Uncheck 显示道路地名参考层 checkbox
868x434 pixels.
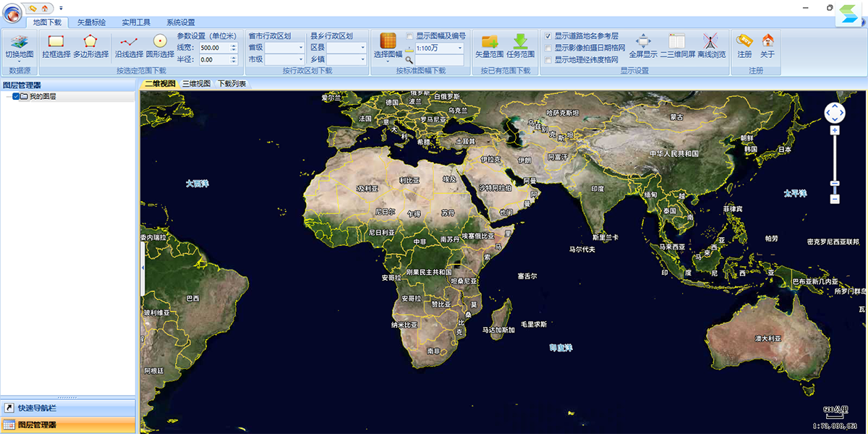coord(548,35)
